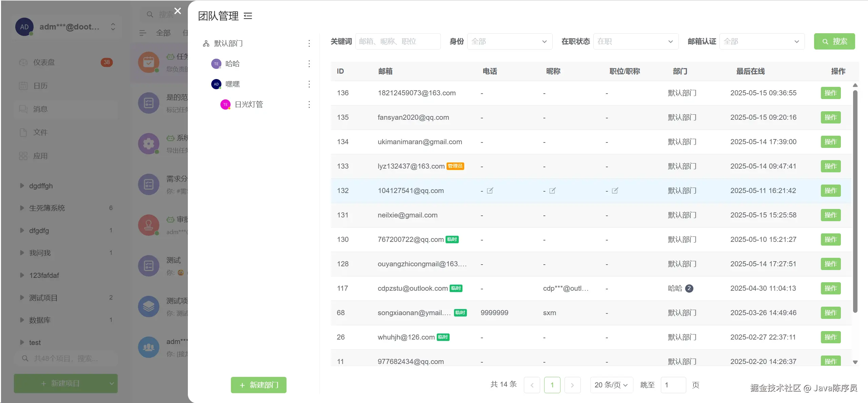This screenshot has width=868, height=403.
Task: Click edit icon in phone column of row 132
Action: point(490,191)
